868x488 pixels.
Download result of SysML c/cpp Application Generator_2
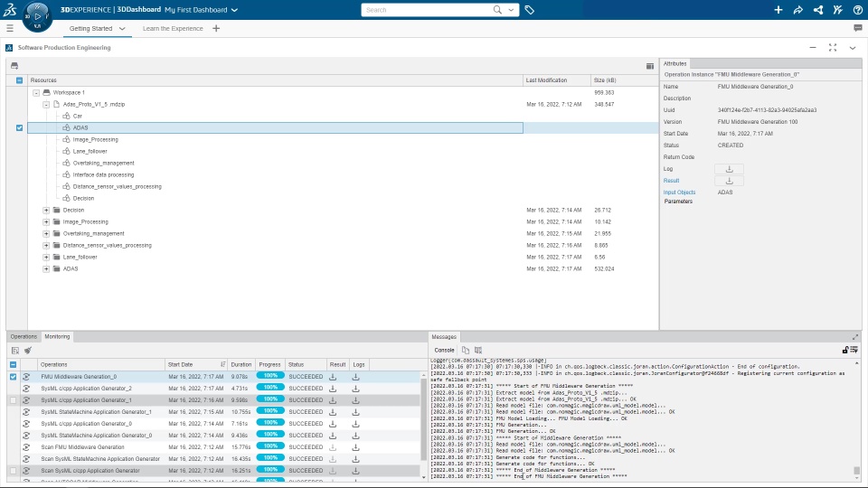pos(333,388)
